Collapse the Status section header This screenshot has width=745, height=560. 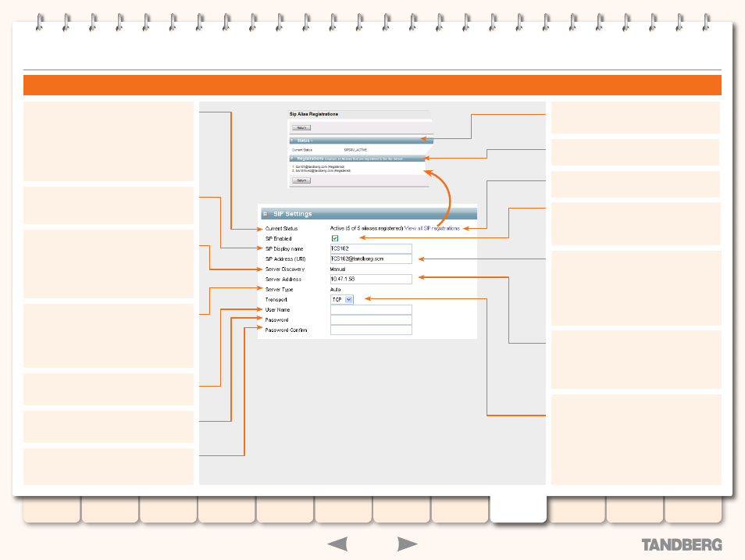pyautogui.click(x=292, y=141)
